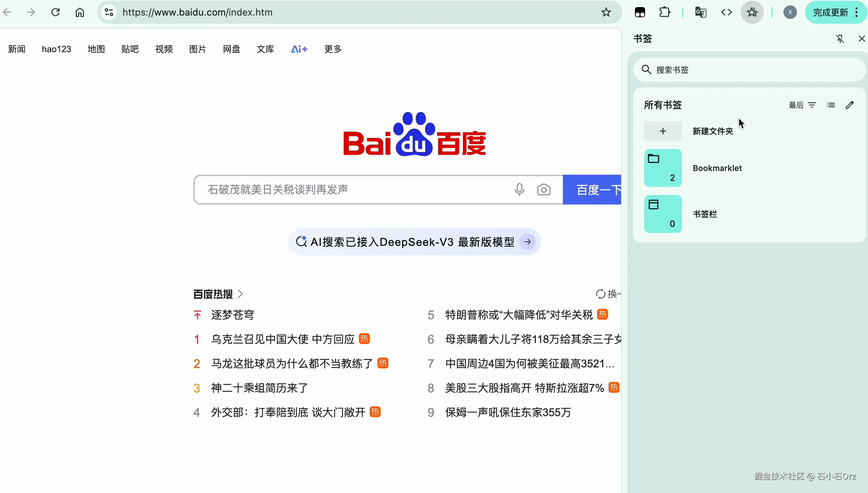Switch bookmarks list view mode
Image resolution: width=868 pixels, height=493 pixels.
click(830, 105)
